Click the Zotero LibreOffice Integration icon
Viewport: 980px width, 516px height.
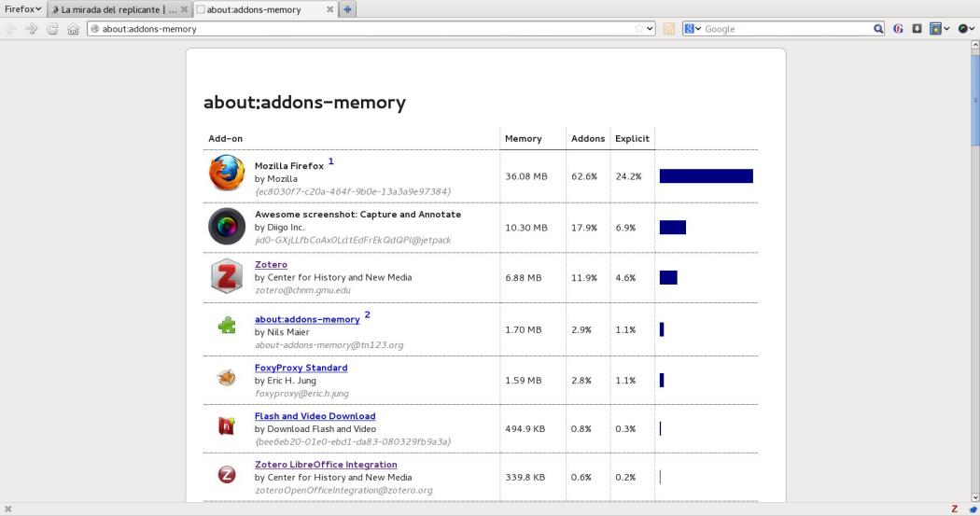227,475
